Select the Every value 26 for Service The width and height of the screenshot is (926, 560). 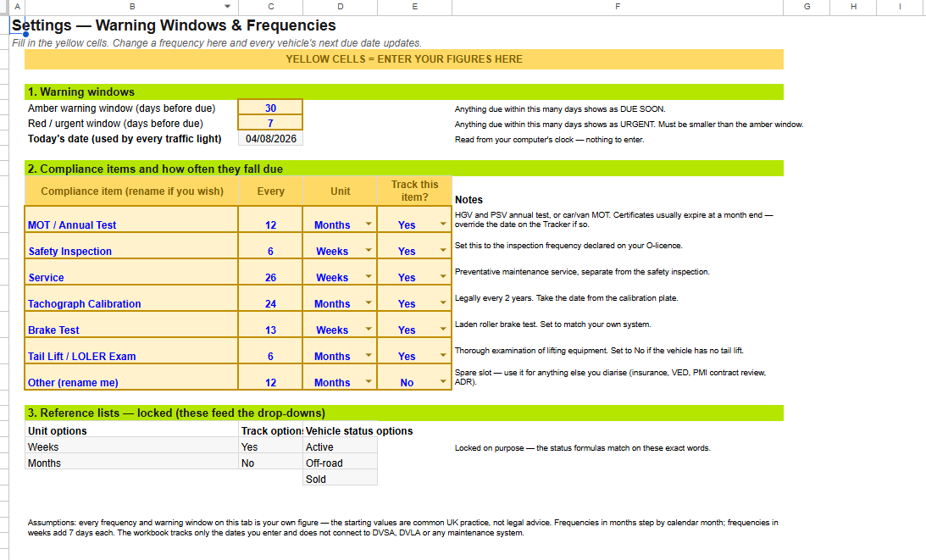(270, 272)
